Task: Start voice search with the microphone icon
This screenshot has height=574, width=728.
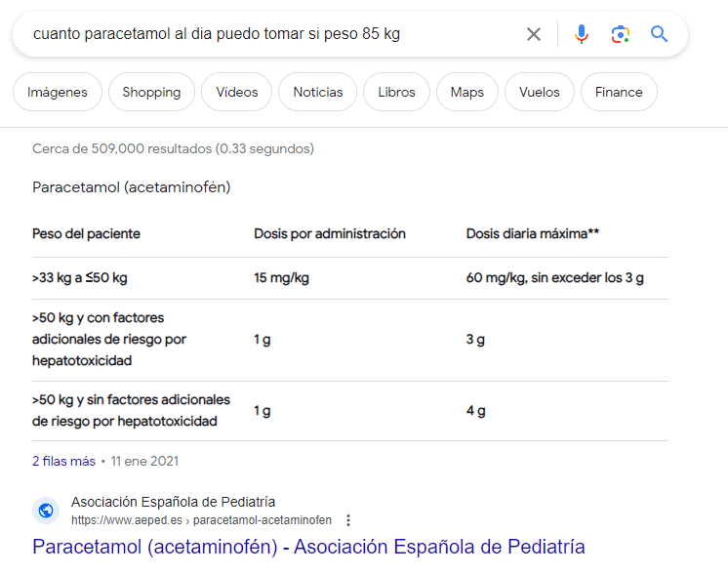Action: pyautogui.click(x=582, y=34)
